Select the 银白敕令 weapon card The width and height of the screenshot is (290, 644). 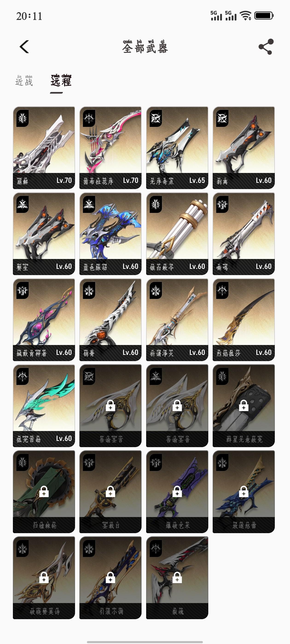pyautogui.click(x=177, y=233)
